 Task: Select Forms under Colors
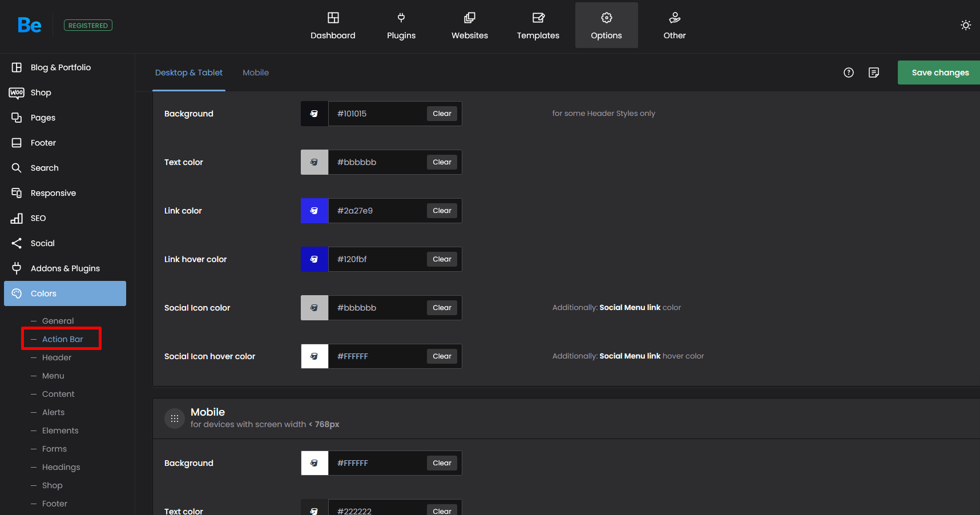pos(54,449)
